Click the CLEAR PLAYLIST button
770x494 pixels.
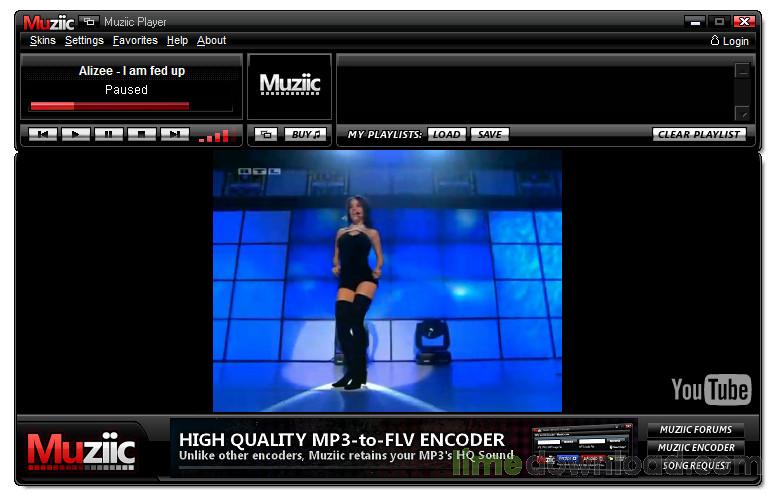(699, 134)
